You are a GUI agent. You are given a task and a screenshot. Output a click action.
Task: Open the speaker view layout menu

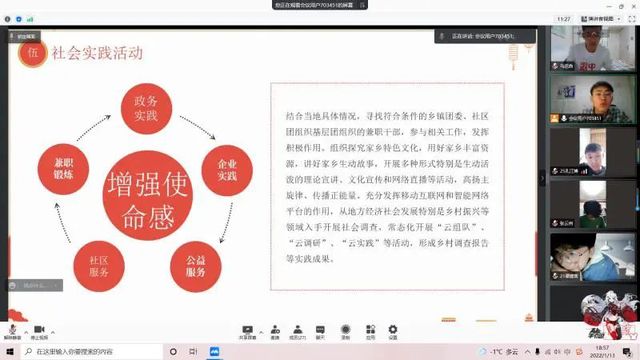coord(600,19)
